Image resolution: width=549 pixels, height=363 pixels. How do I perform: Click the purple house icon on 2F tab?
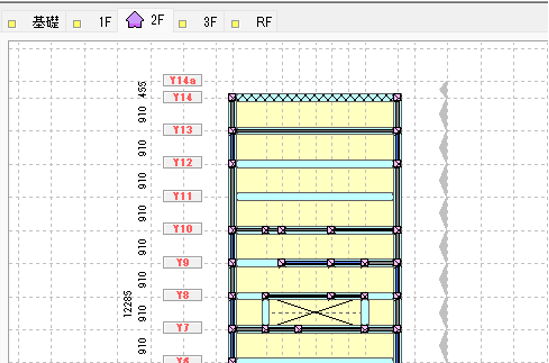(x=135, y=20)
